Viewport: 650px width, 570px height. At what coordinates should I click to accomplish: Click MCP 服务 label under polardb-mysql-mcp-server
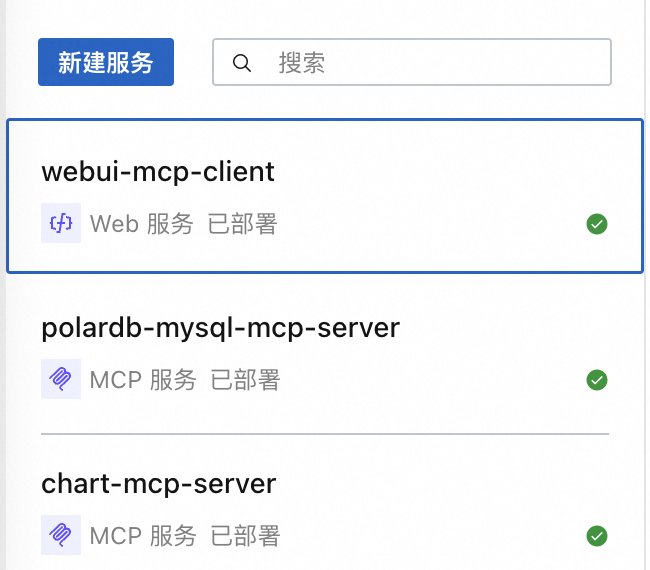143,380
